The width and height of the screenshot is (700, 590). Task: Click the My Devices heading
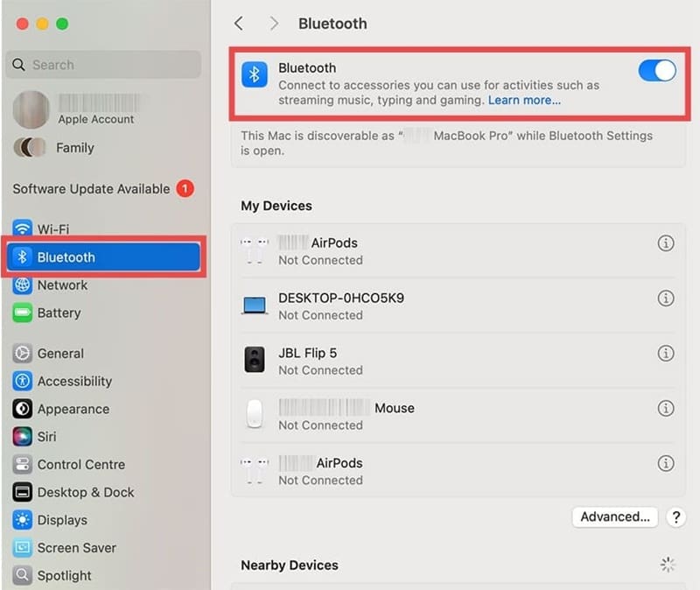[276, 206]
